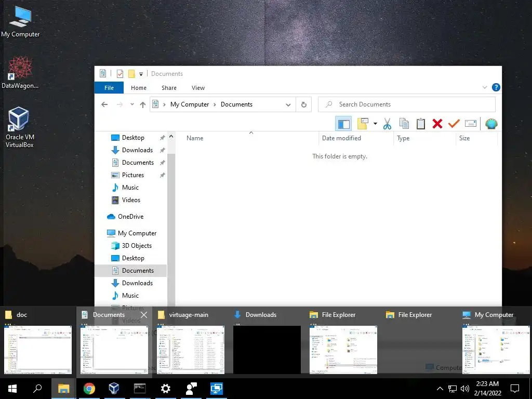
Task: Open the Windows Start menu
Action: coord(12,389)
